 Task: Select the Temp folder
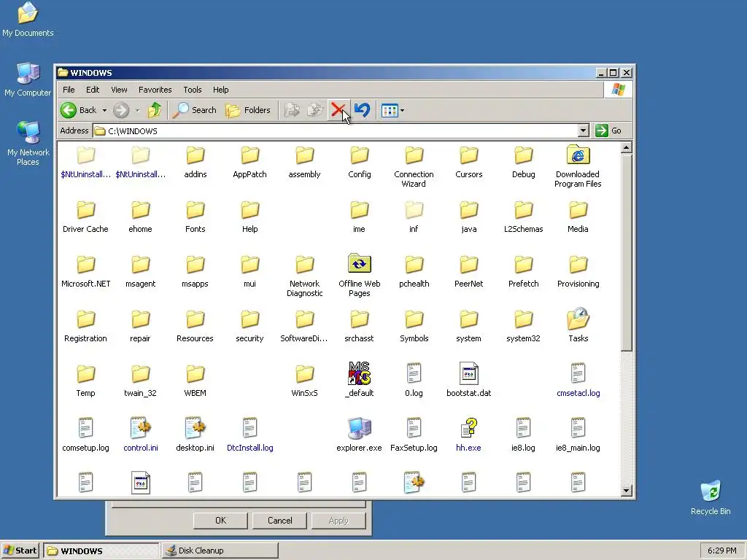pyautogui.click(x=86, y=379)
